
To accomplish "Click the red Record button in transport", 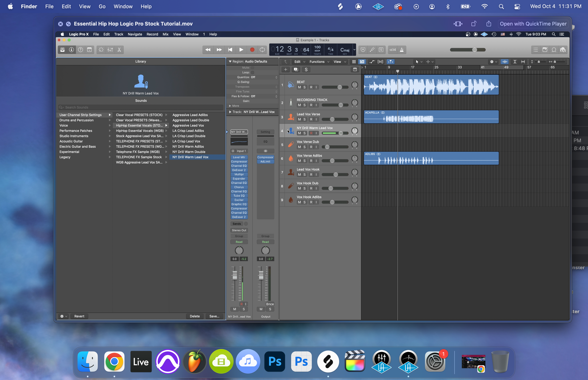I will [x=252, y=50].
